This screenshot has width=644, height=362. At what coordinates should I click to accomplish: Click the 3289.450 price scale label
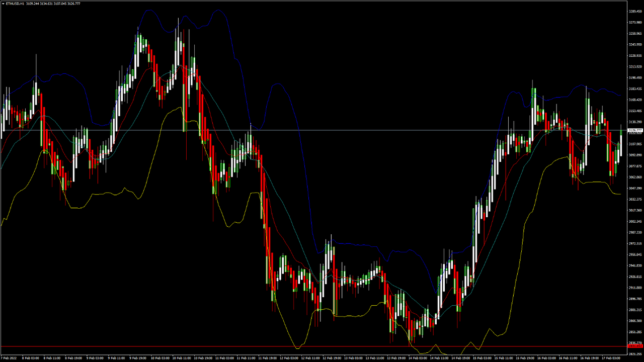point(636,11)
